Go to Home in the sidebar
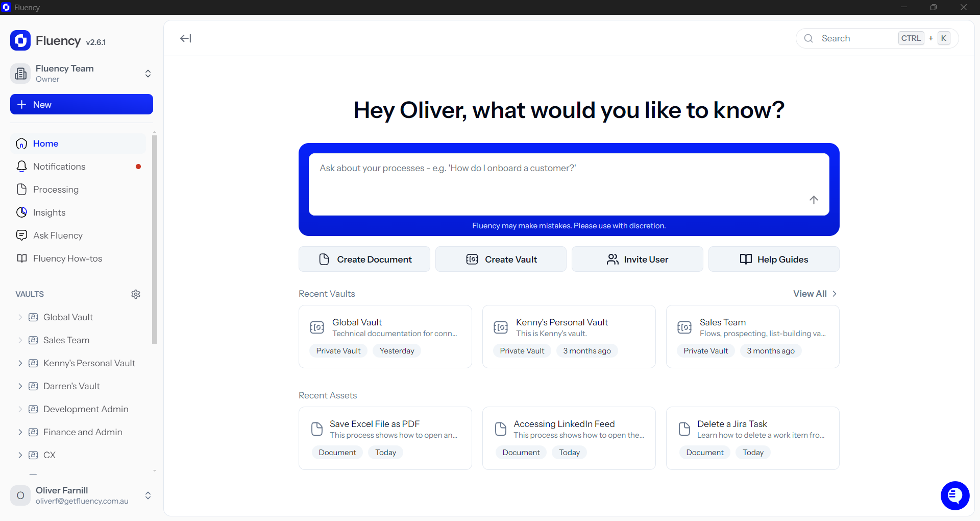This screenshot has width=980, height=521. (x=78, y=144)
